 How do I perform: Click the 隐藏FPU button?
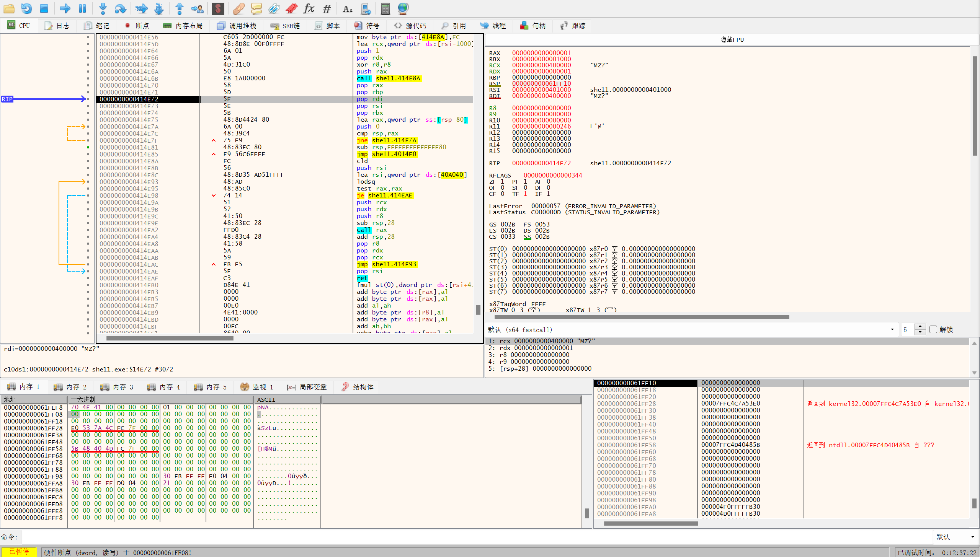click(732, 39)
